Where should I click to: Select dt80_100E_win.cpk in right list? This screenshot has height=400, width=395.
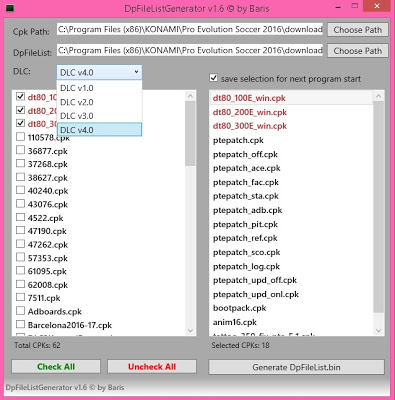[291, 98]
